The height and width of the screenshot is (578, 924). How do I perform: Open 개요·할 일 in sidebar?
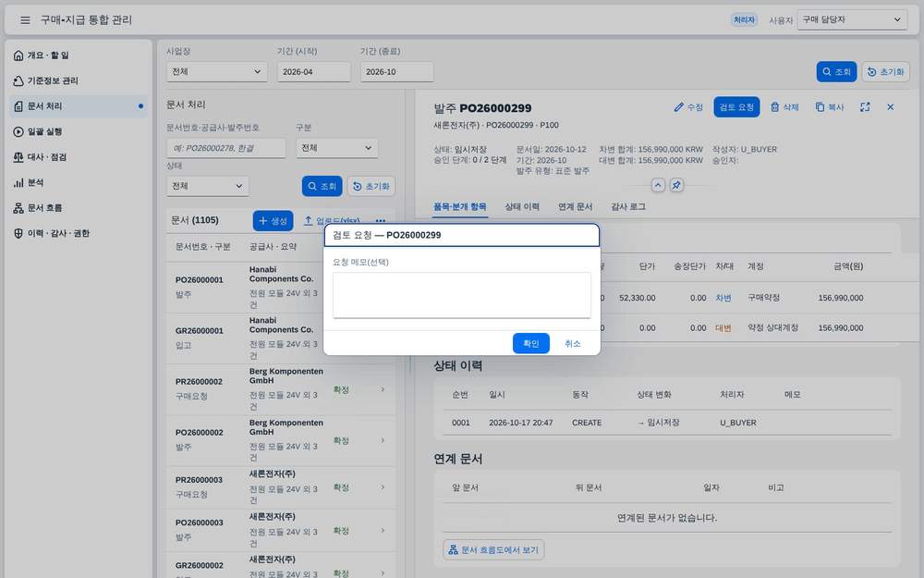79,55
